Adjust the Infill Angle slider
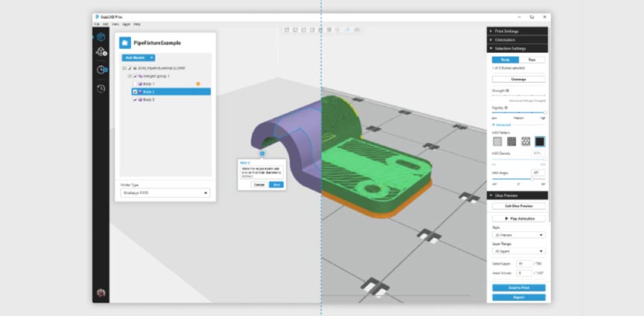This screenshot has width=644, height=316. coord(532,178)
